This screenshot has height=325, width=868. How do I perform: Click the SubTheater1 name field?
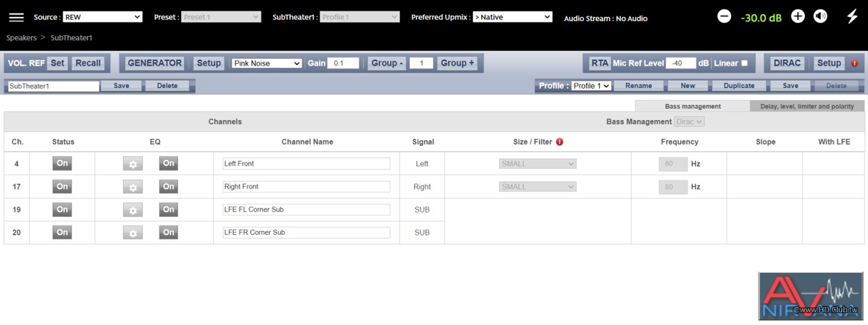[53, 86]
